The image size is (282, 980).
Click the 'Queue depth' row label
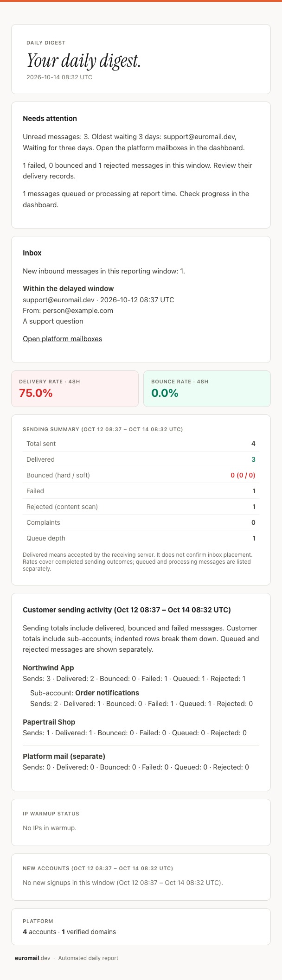pyautogui.click(x=46, y=538)
